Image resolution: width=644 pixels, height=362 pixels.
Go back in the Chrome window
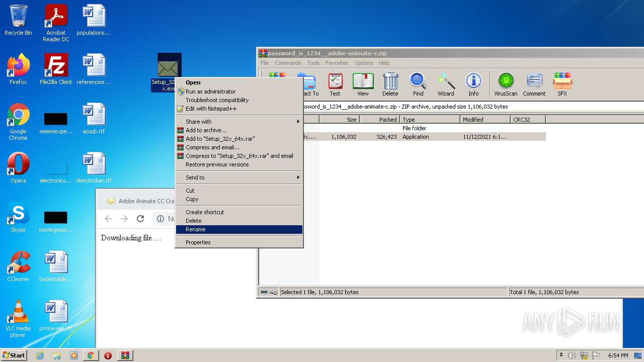click(108, 219)
